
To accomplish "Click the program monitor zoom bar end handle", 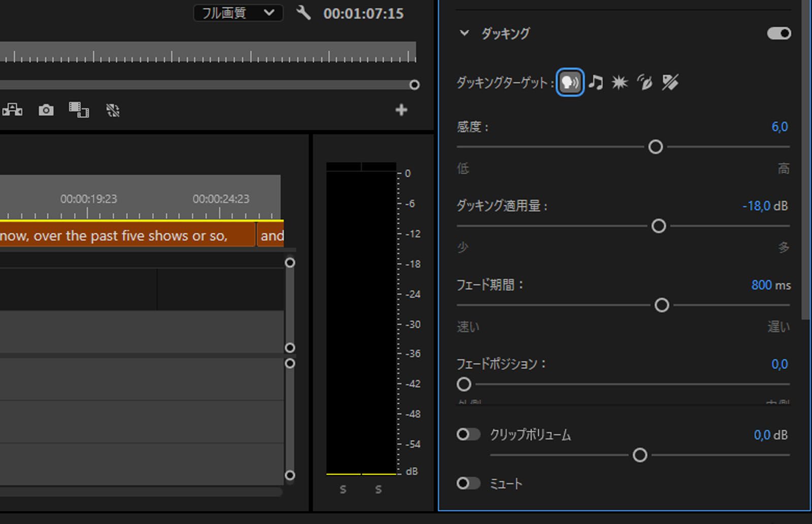I will 415,85.
